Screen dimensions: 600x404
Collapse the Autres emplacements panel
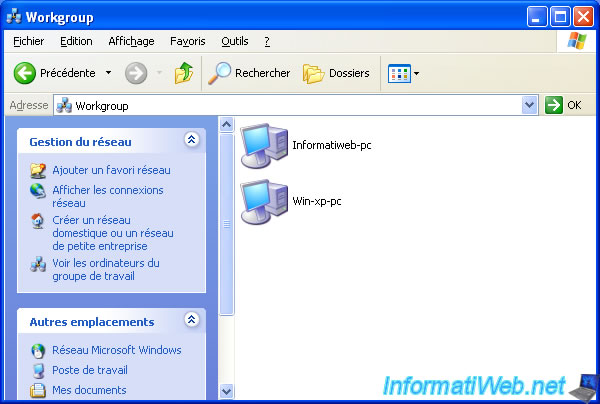pos(191,321)
